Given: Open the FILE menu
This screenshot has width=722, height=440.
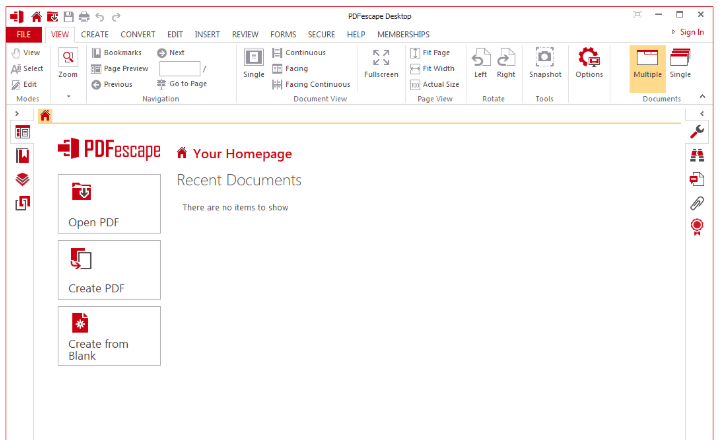Looking at the screenshot, I should coord(23,35).
